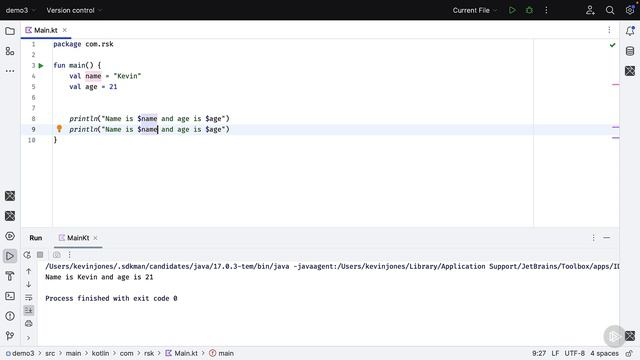Open Notifications bell icon

click(x=630, y=31)
